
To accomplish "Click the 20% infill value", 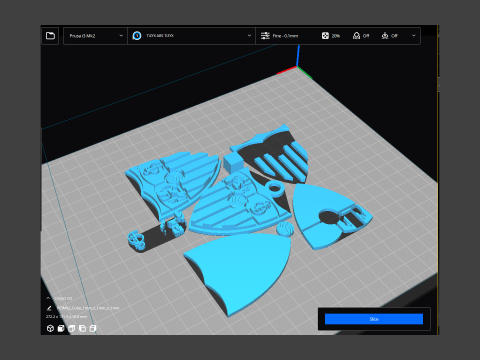I will click(336, 36).
